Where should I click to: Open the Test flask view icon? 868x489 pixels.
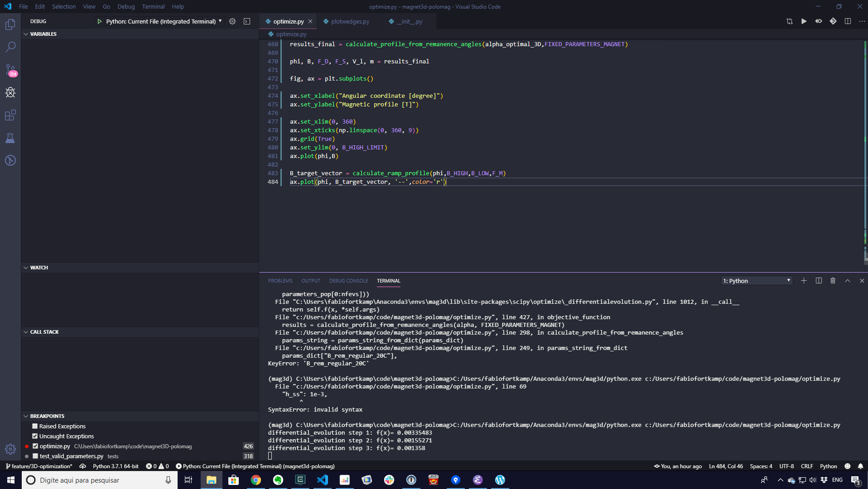pos(10,138)
